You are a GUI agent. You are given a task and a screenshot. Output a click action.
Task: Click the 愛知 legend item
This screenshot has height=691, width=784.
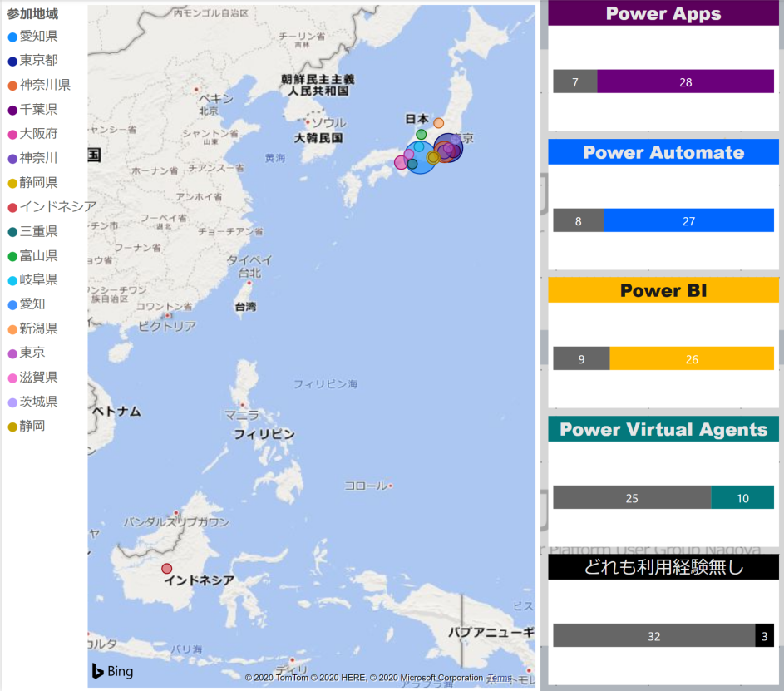[27, 304]
